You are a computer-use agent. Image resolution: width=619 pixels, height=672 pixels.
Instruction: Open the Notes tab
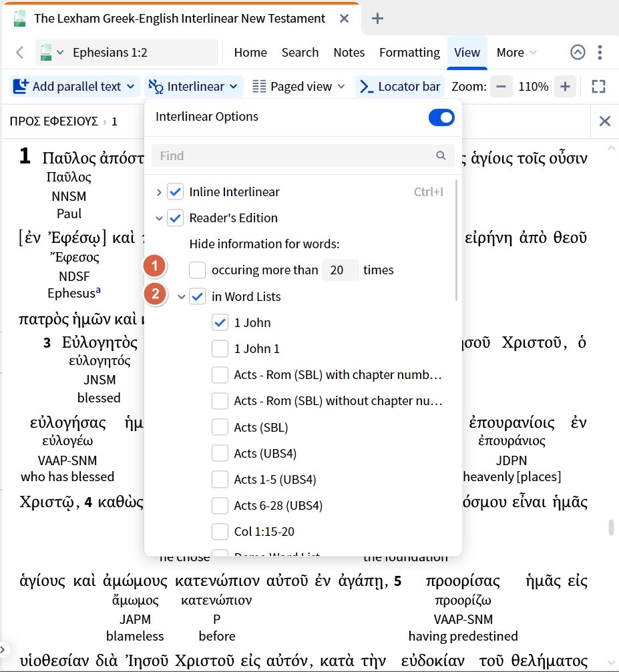(349, 52)
